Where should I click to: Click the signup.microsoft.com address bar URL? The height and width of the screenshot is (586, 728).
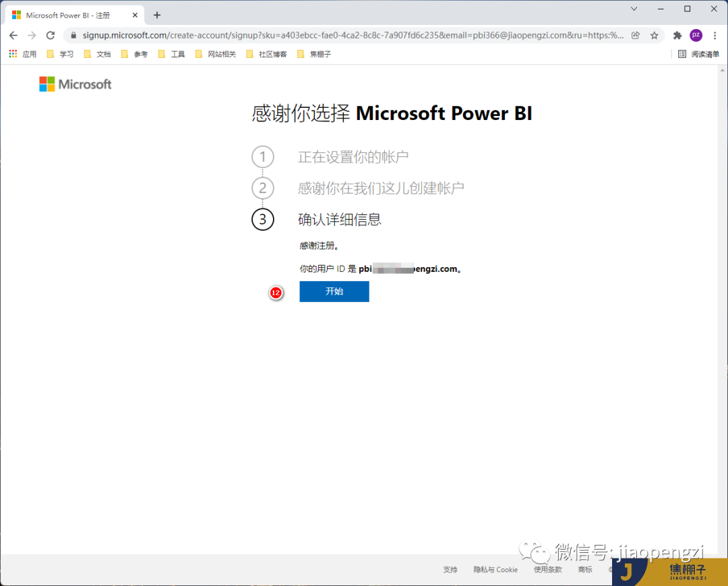tap(353, 35)
